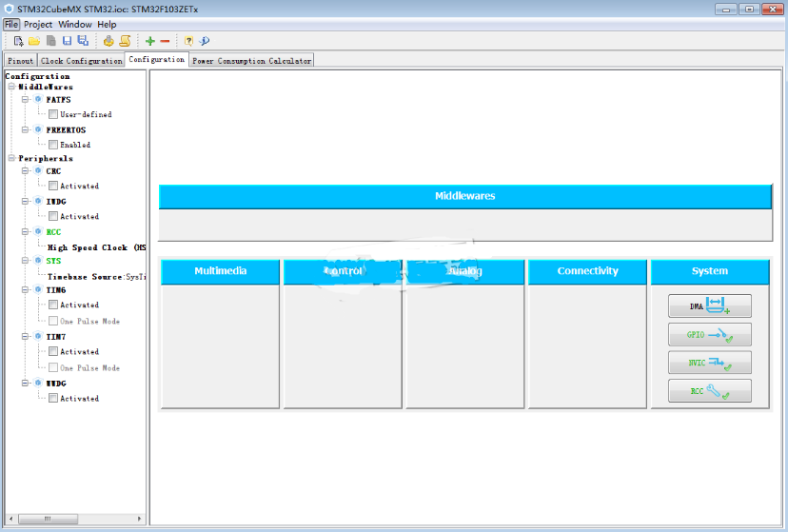Click the Save Project floppy icon
Viewport: 788px width, 532px height.
pyautogui.click(x=67, y=41)
